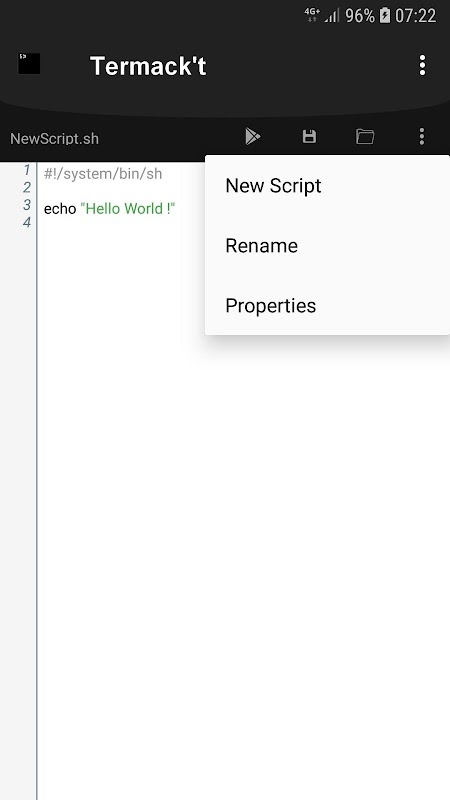Tap the script toolbar three-dot overflow
Screen dimensions: 450x800
tap(421, 137)
